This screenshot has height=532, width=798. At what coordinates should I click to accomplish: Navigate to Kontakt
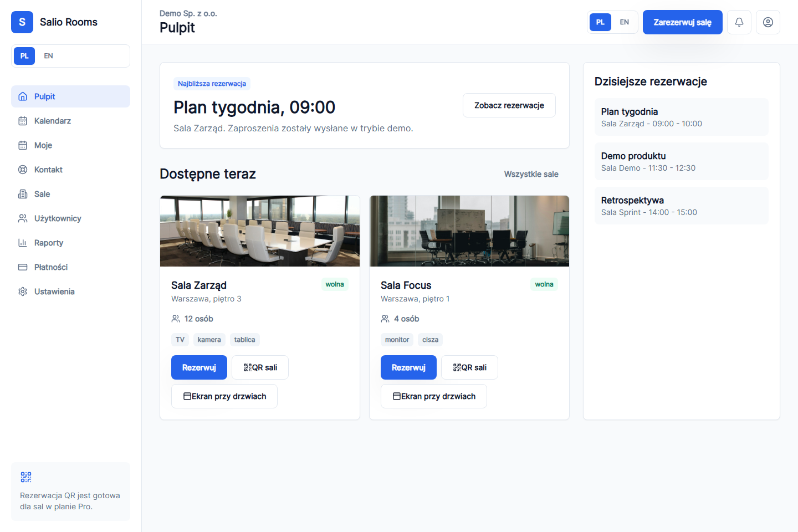pyautogui.click(x=70, y=170)
